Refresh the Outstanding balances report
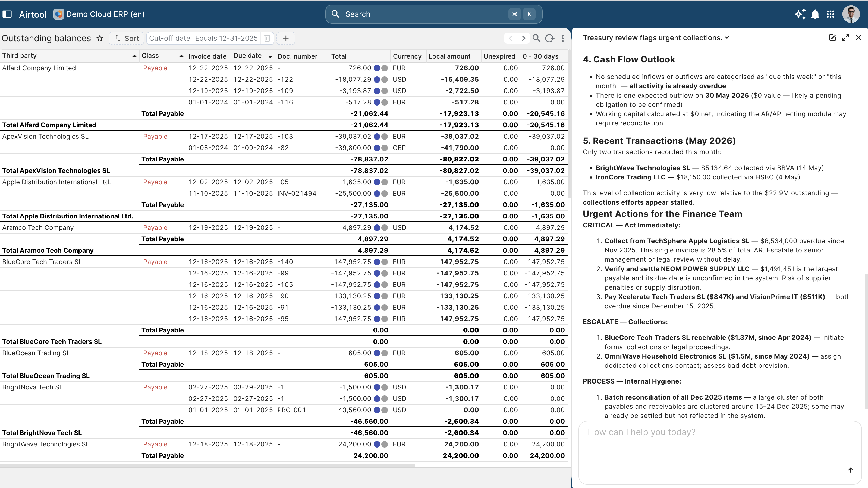868x488 pixels. [550, 38]
